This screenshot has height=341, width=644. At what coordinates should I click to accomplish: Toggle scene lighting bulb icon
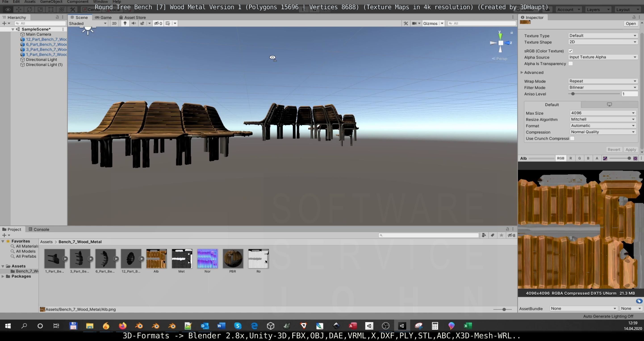(125, 23)
